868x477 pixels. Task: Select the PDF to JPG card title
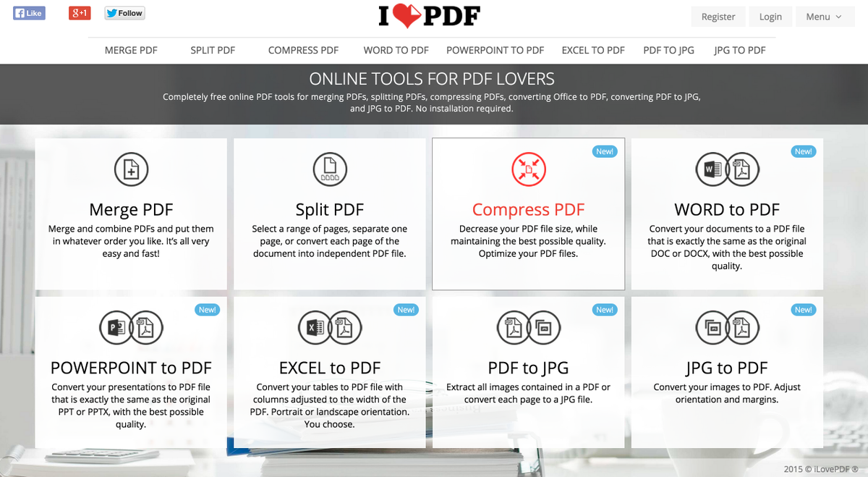click(x=528, y=368)
